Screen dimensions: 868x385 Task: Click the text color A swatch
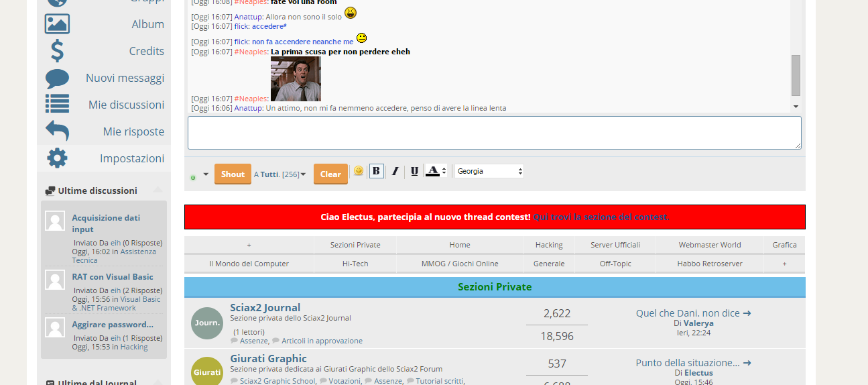(x=433, y=171)
